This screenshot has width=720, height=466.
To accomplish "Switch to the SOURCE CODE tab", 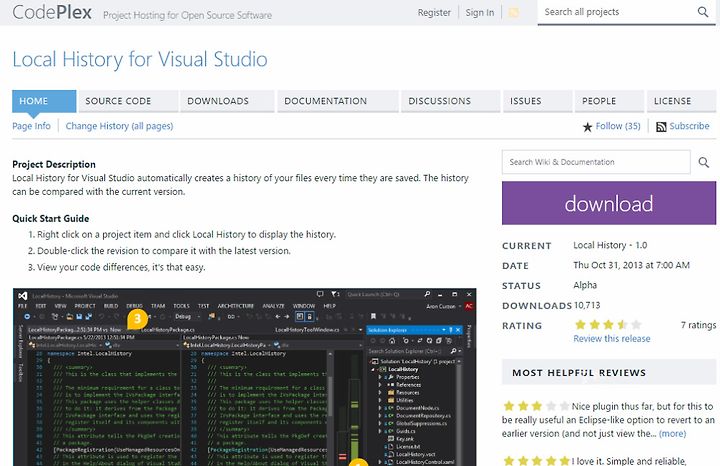I will click(x=128, y=101).
